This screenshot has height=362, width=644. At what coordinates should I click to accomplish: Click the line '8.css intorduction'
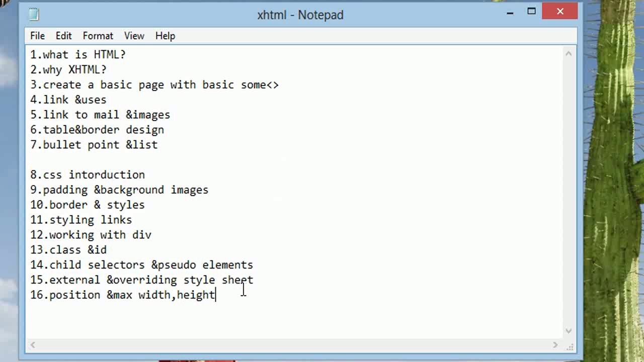[87, 175]
